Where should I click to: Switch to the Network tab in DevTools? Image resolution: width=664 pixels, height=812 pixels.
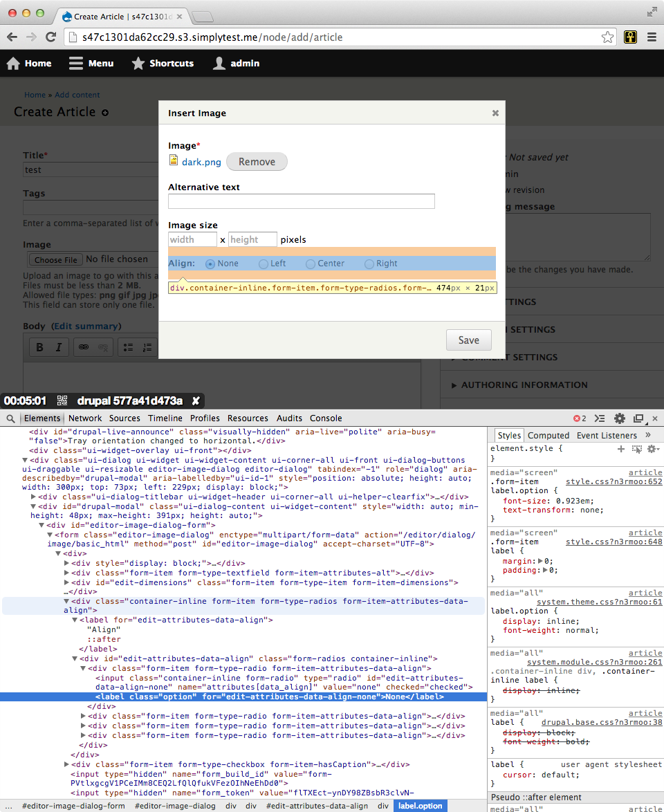click(x=85, y=418)
